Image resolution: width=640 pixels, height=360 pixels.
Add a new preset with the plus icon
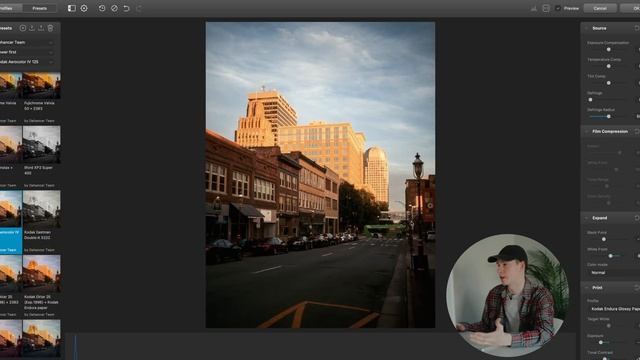23,28
